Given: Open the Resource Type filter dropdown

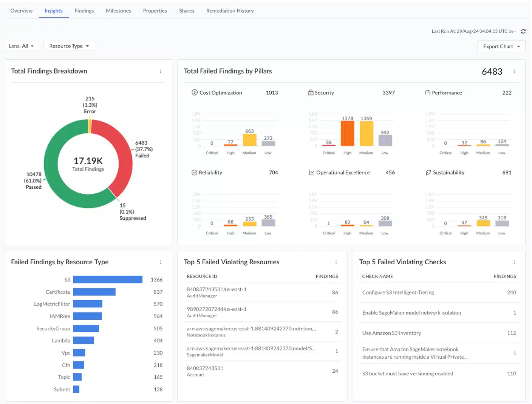Looking at the screenshot, I should click(x=70, y=46).
